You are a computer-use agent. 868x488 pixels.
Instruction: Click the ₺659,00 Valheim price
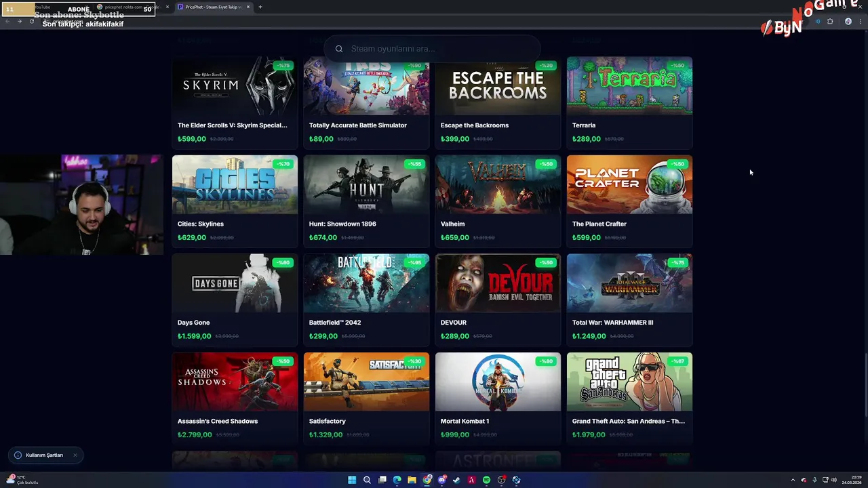coord(455,238)
